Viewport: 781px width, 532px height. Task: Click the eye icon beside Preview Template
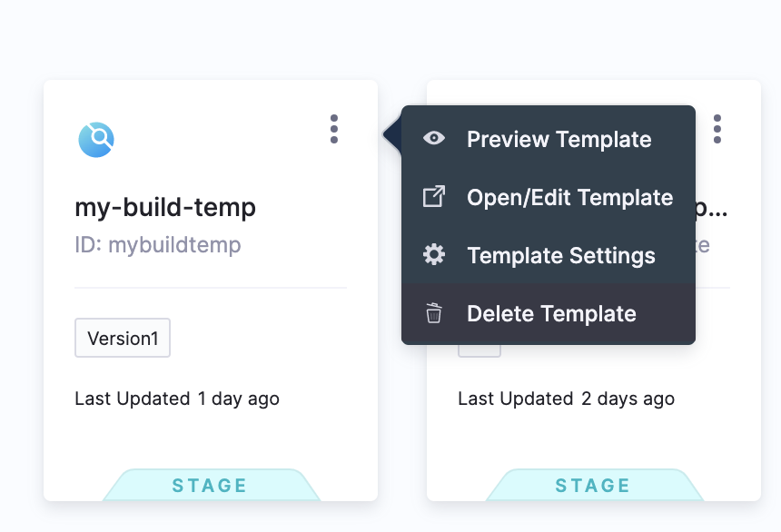(434, 139)
